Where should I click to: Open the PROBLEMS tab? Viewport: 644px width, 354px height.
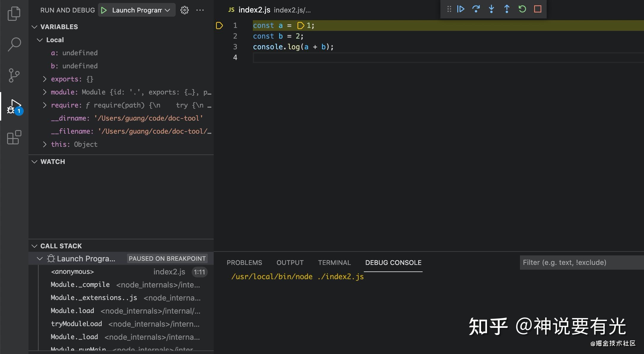(245, 263)
